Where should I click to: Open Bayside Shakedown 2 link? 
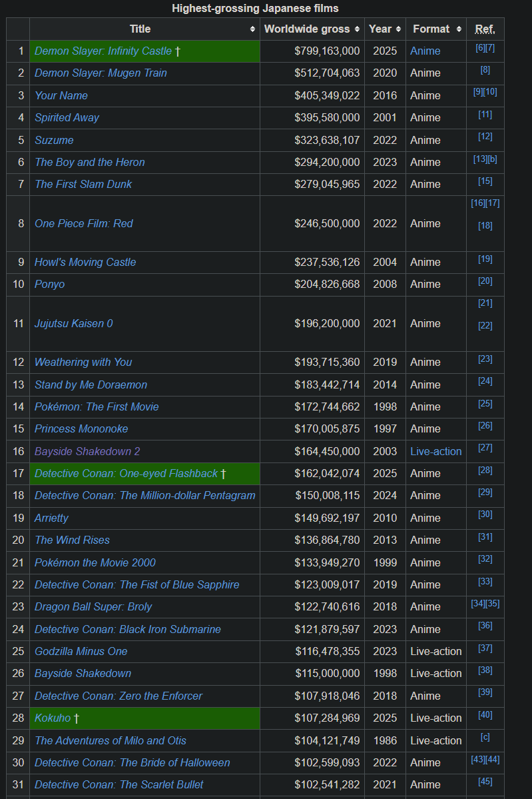87,451
